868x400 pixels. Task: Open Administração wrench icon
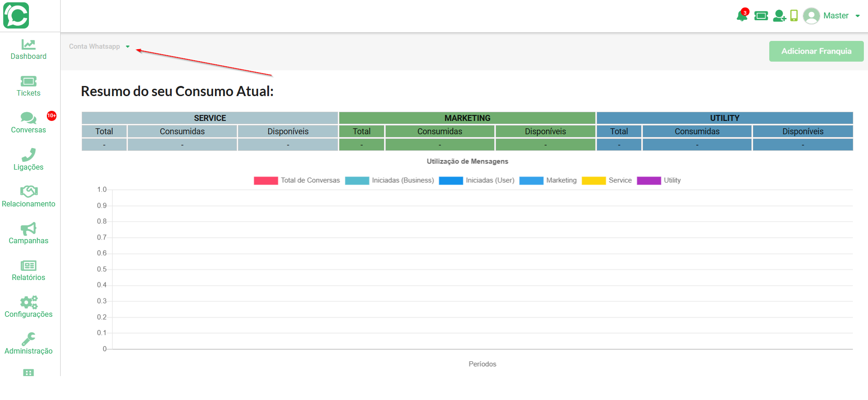(28, 339)
